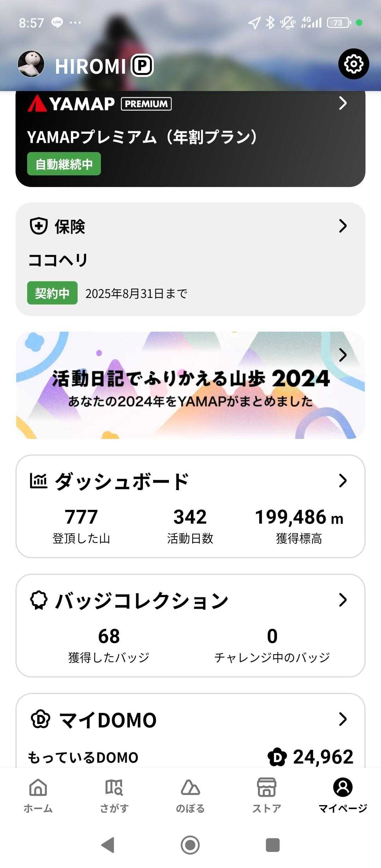Open the ストア store tab
This screenshot has width=381, height=868.
click(267, 794)
